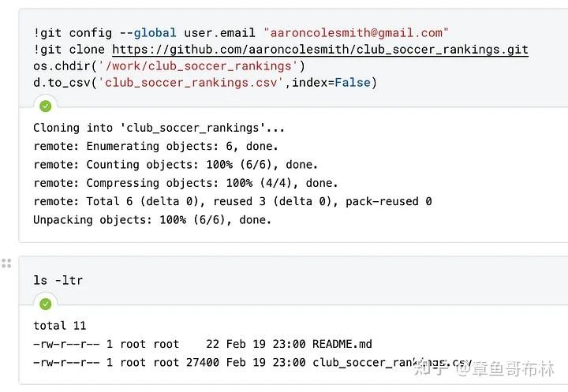
Task: Open the club_soccer_rankings.git GitHub URL
Action: [319, 50]
